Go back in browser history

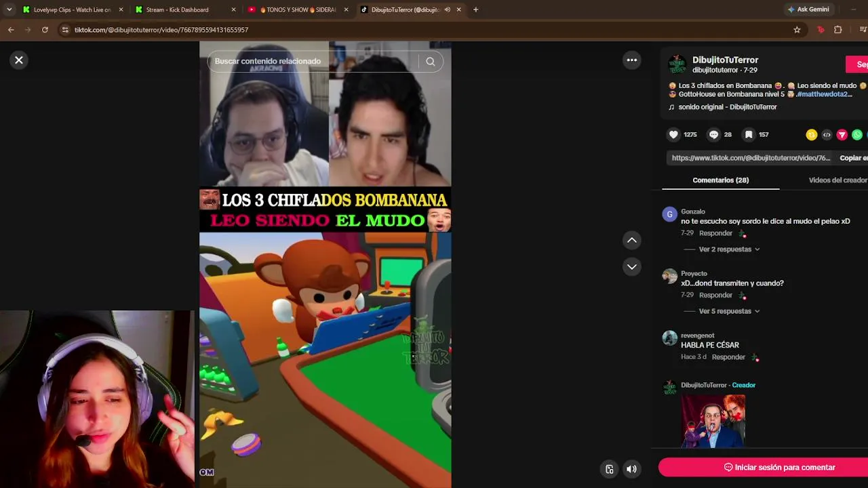pos(11,30)
